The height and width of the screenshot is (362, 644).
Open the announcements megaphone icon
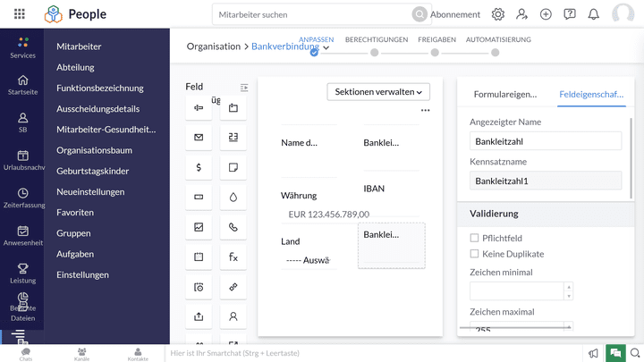tap(593, 353)
